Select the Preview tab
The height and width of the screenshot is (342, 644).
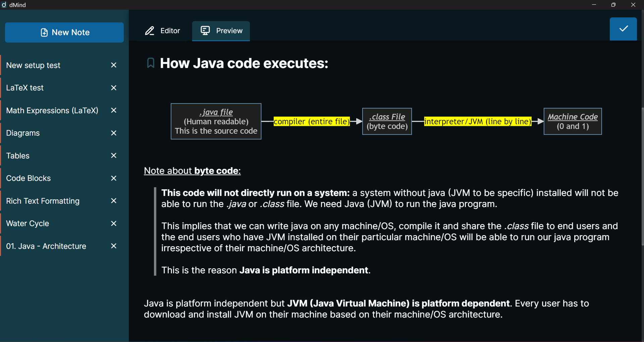221,31
